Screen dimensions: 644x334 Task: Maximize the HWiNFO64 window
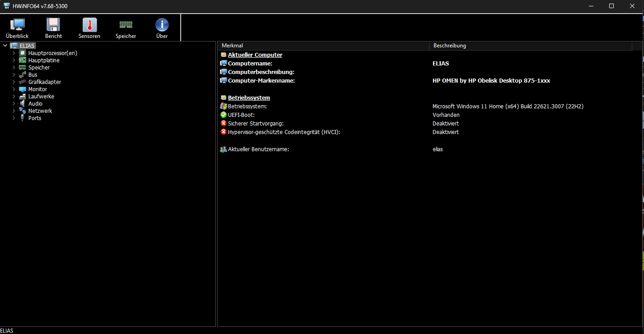click(611, 6)
